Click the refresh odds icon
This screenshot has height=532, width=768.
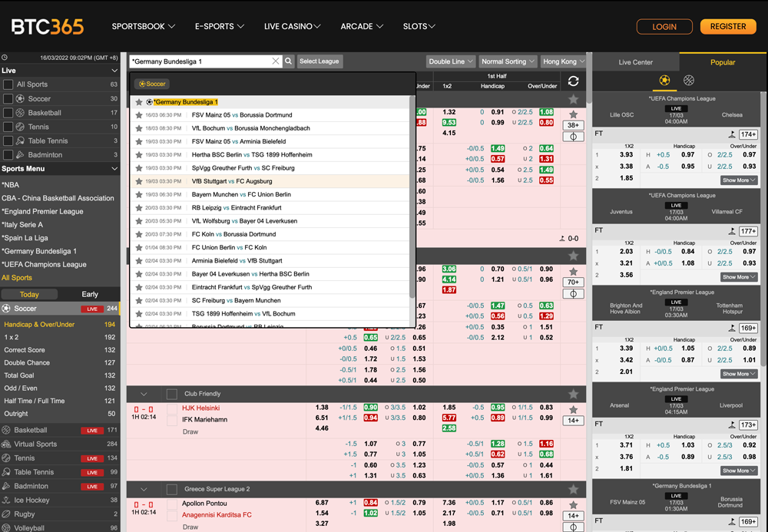coord(573,81)
